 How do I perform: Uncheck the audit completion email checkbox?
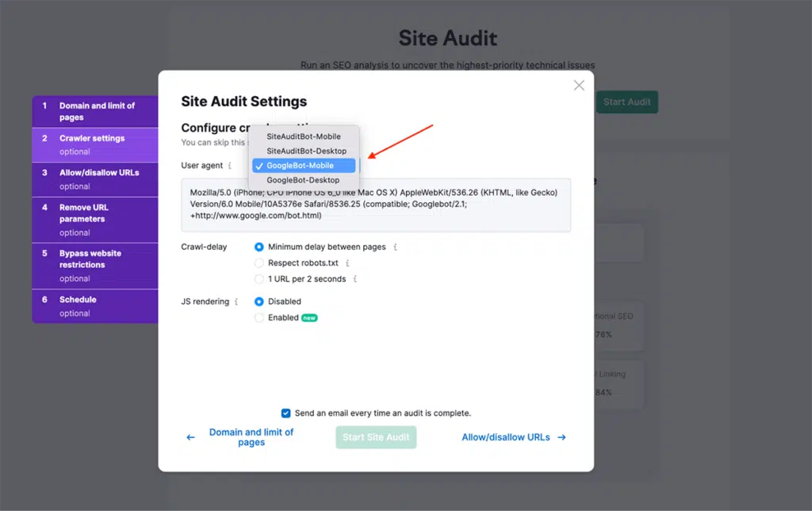tap(286, 413)
